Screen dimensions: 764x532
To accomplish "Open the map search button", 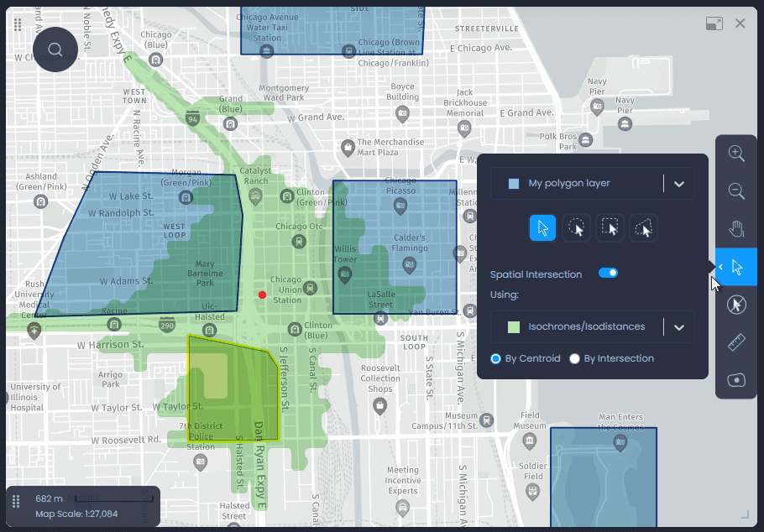I will [x=55, y=50].
